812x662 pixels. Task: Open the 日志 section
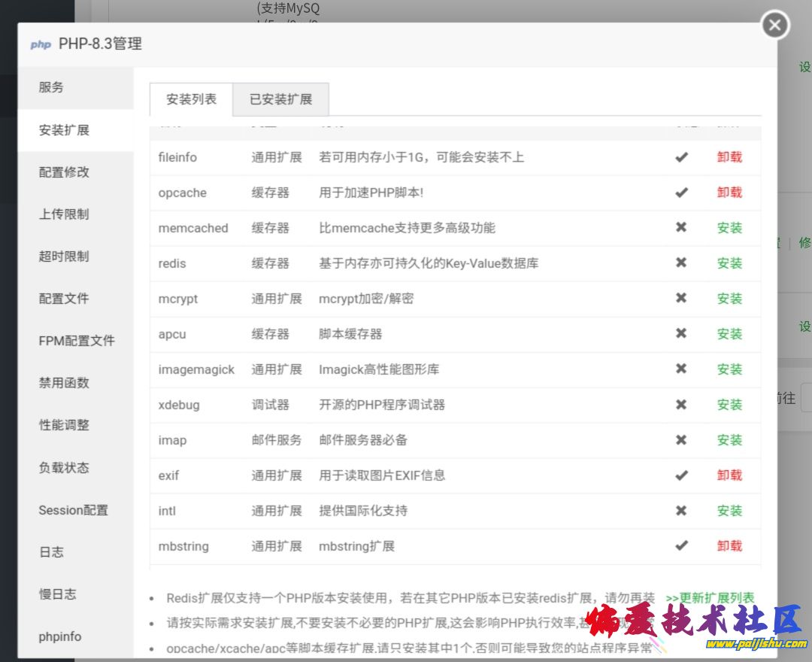pos(76,552)
